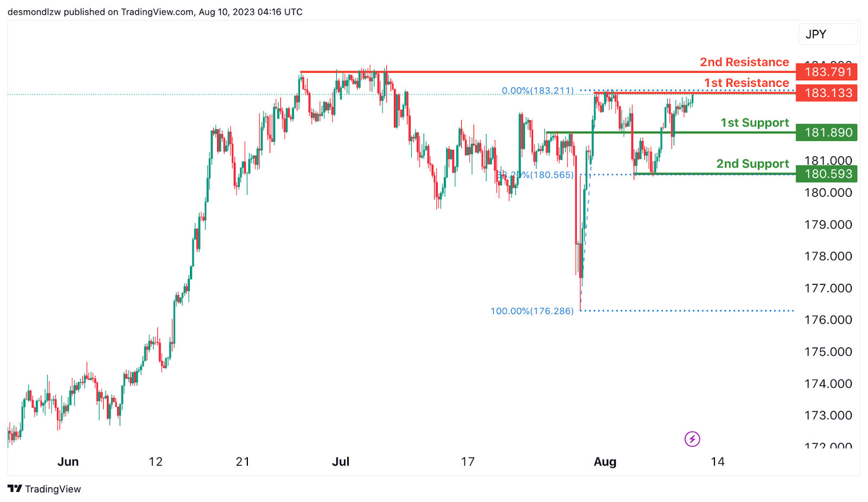The image size is (868, 502).
Task: Click the 181.890 green price label
Action: 826,132
